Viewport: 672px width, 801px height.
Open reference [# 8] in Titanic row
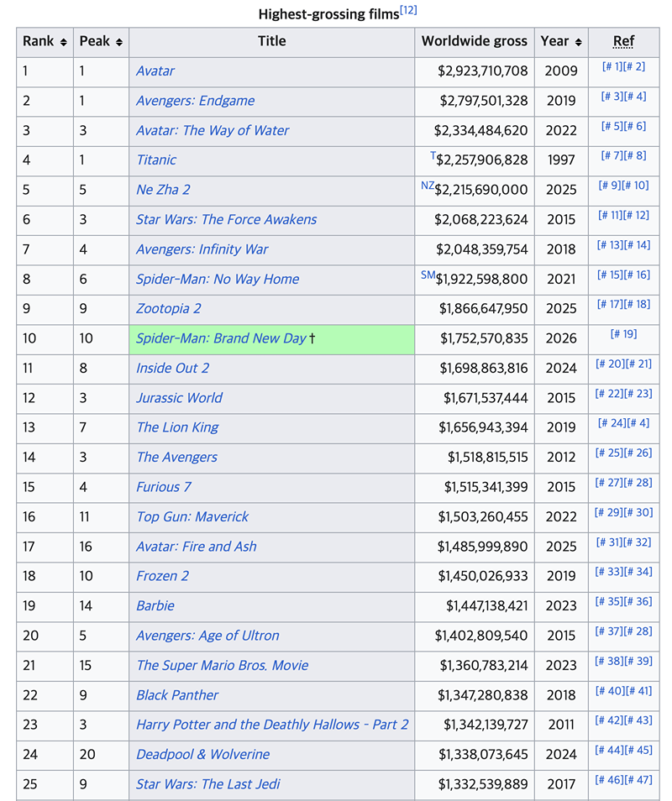tap(635, 155)
